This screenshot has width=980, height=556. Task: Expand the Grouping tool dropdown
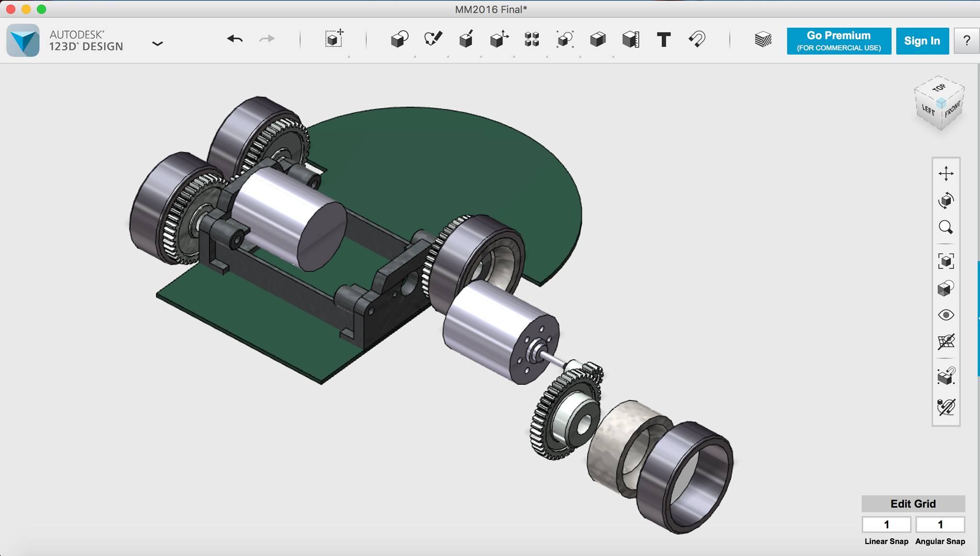(x=580, y=56)
